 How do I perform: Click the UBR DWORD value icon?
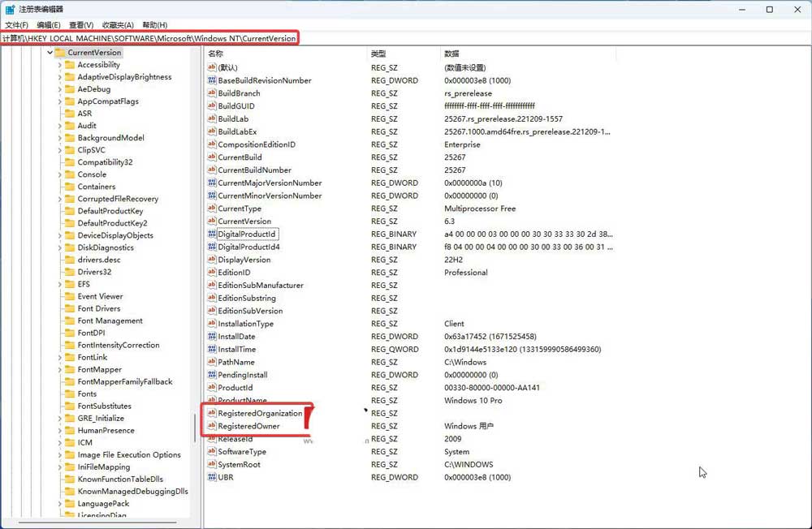click(212, 478)
